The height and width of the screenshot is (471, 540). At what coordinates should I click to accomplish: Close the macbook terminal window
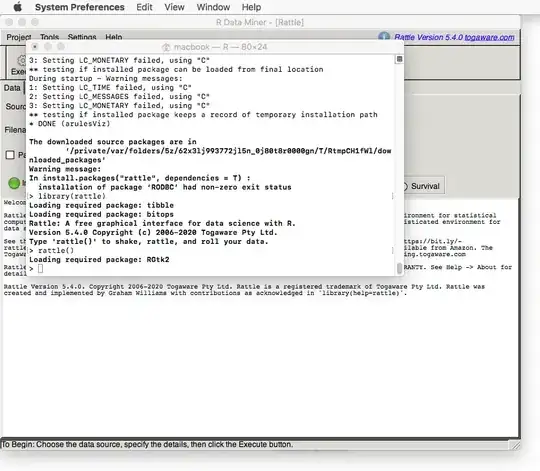pyautogui.click(x=35, y=46)
